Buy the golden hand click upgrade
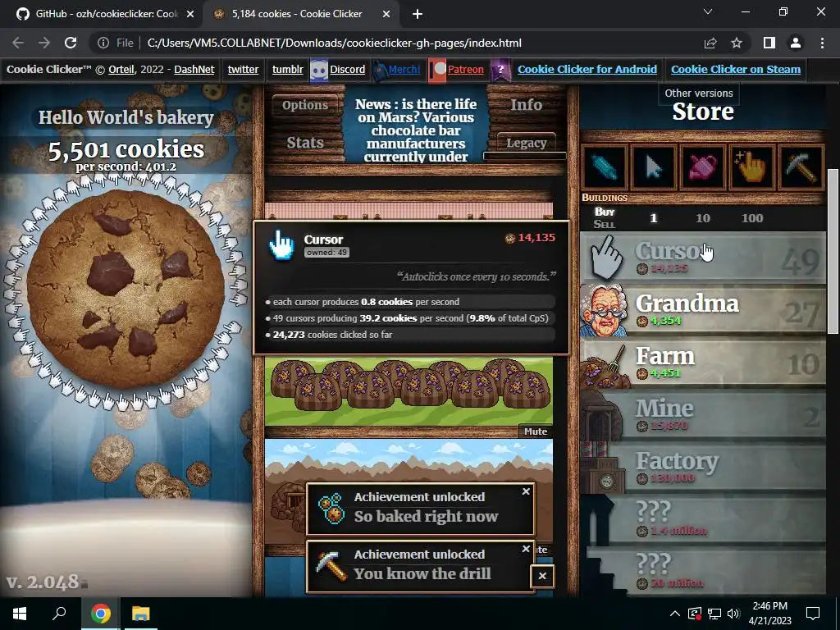Screen dimensions: 840x630 (751, 168)
